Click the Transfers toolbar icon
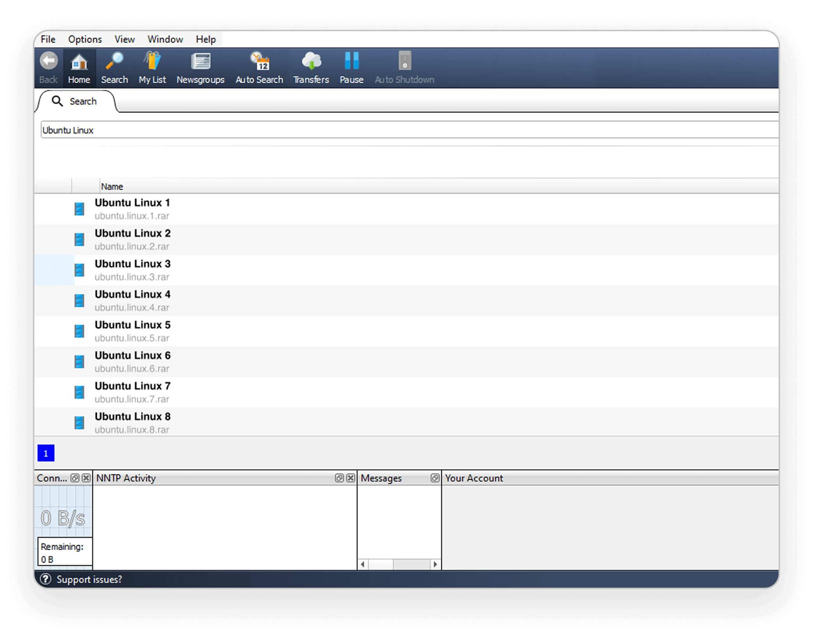813x644 pixels. click(311, 66)
